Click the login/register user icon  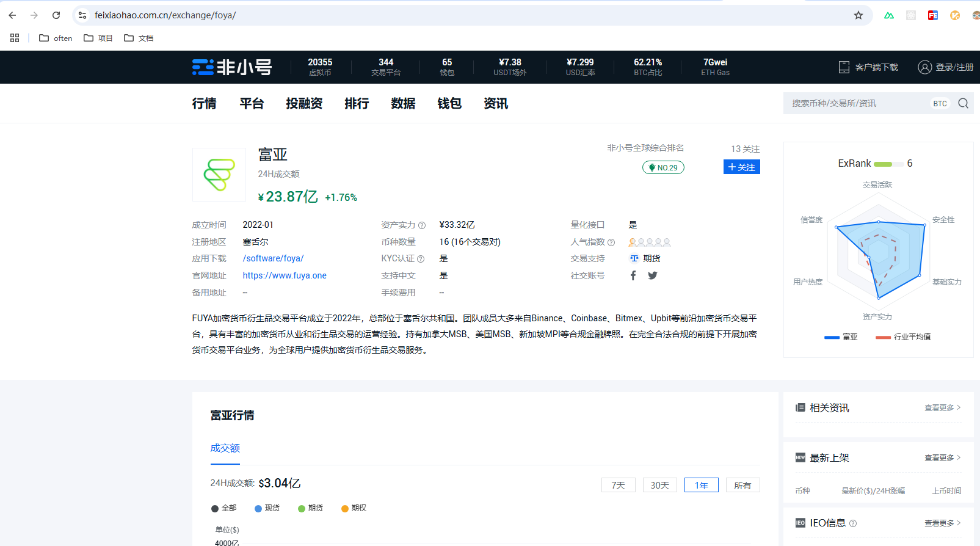(924, 67)
